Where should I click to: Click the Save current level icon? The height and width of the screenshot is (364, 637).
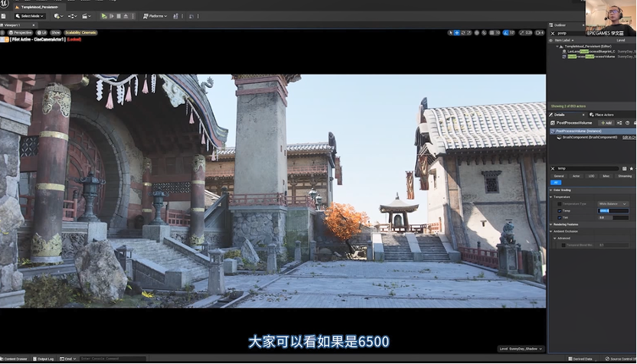pos(3,16)
